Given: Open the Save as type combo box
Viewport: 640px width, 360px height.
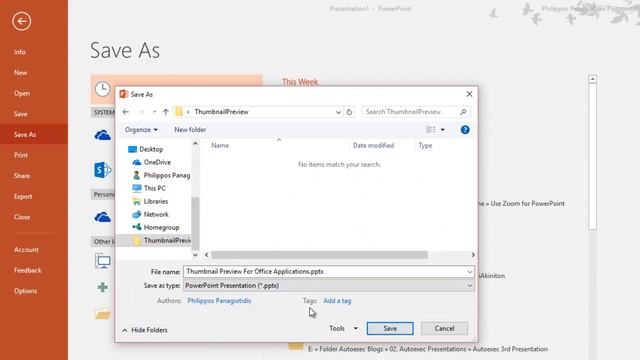Looking at the screenshot, I should (329, 286).
